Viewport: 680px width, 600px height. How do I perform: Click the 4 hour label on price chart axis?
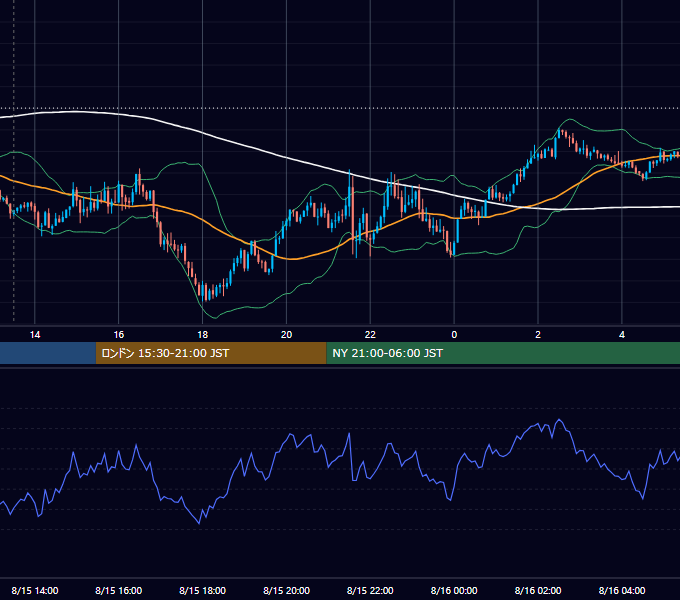pos(622,335)
